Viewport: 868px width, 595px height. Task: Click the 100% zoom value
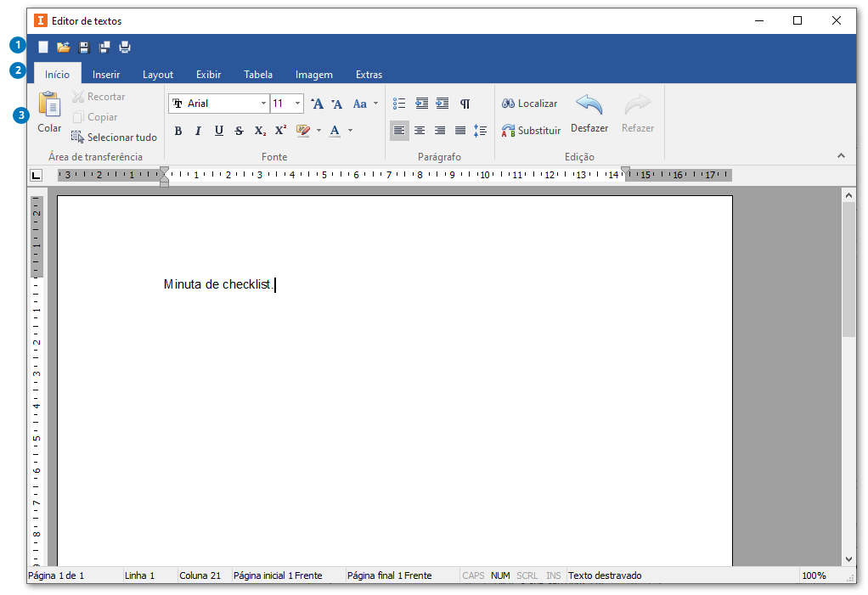(x=814, y=575)
